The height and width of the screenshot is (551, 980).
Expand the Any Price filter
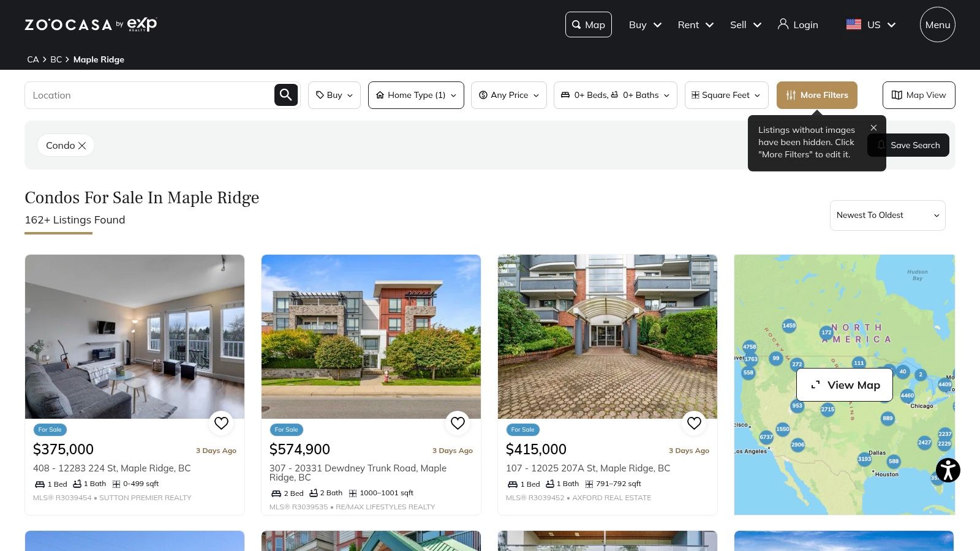[509, 96]
